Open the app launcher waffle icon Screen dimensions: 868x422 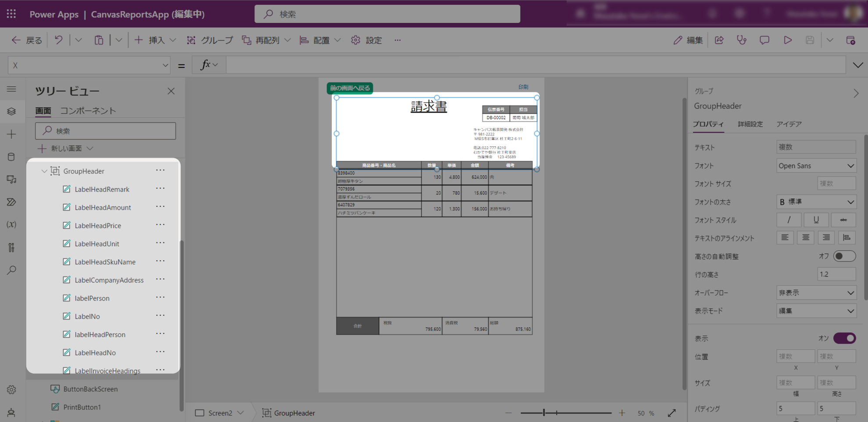coord(11,14)
